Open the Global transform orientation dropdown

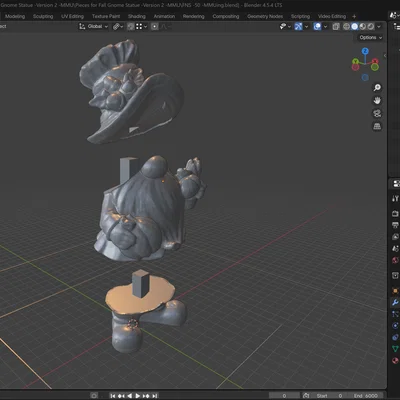94,27
